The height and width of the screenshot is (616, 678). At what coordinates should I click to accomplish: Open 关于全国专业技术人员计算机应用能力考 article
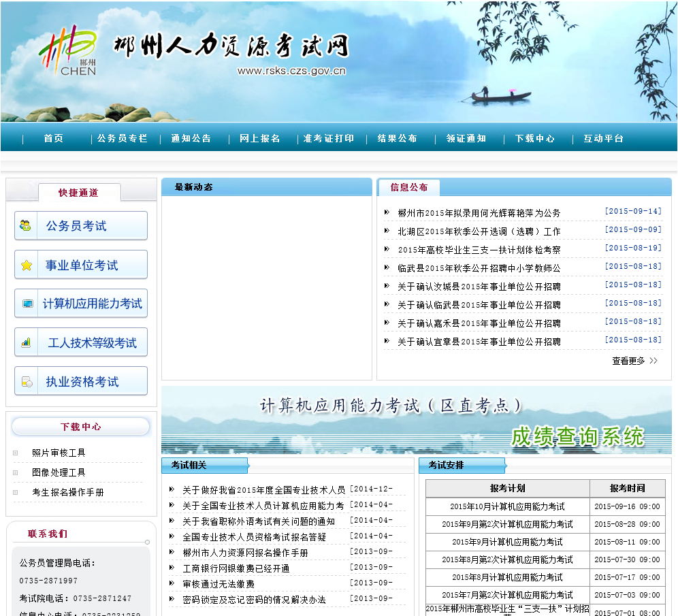tap(263, 505)
